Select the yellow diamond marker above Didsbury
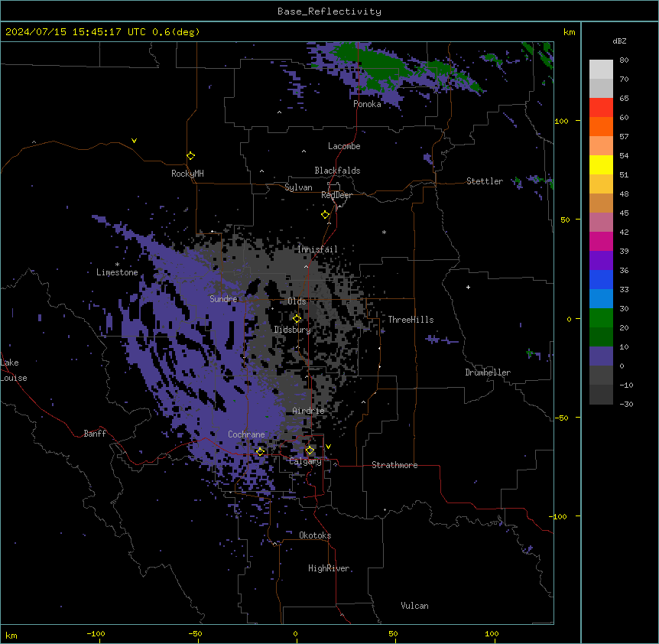Image resolution: width=659 pixels, height=644 pixels. coord(297,319)
